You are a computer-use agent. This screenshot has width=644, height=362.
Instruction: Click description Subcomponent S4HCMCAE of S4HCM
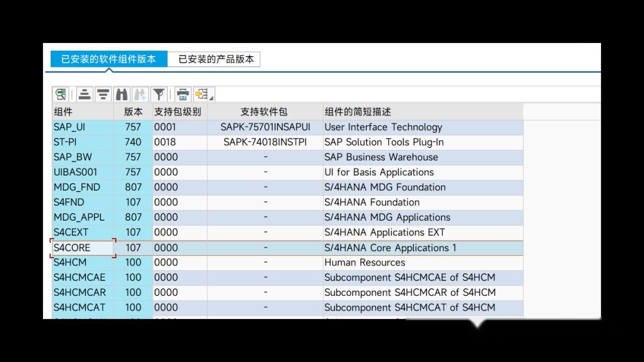pos(423,277)
